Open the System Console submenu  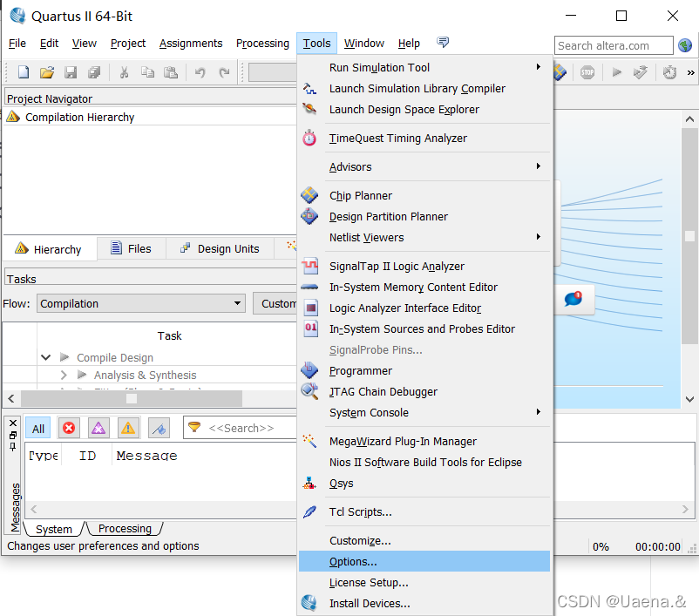(424, 413)
